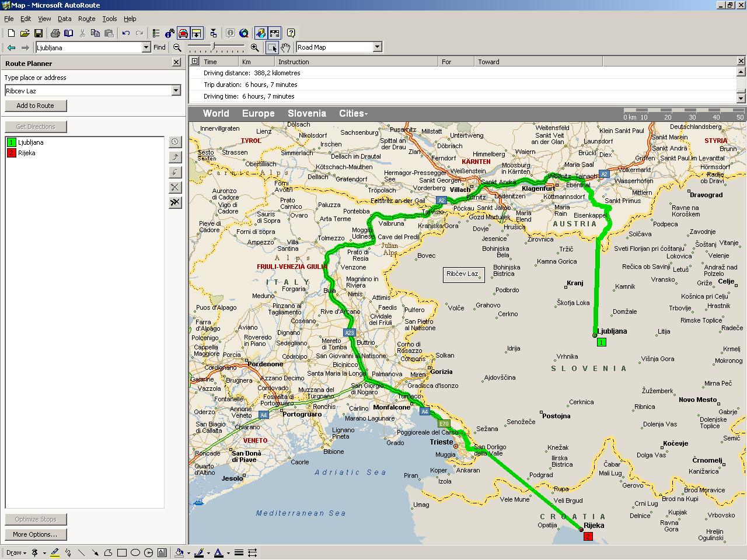Screen dimensions: 747x560
Task: Select the Freeform shape tool
Action: pos(108,552)
